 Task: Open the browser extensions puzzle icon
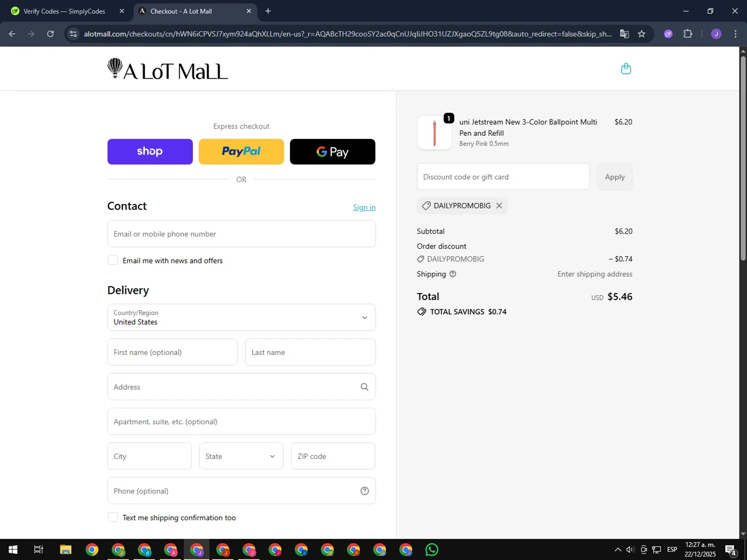click(x=688, y=34)
